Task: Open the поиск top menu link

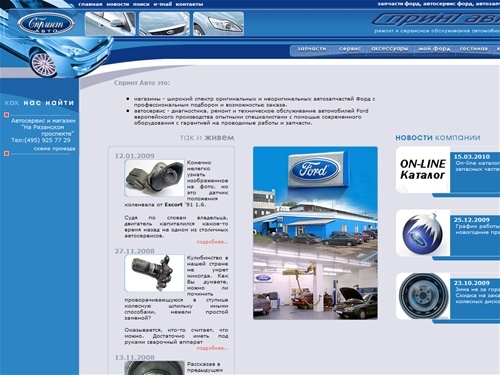Action: coord(141,4)
